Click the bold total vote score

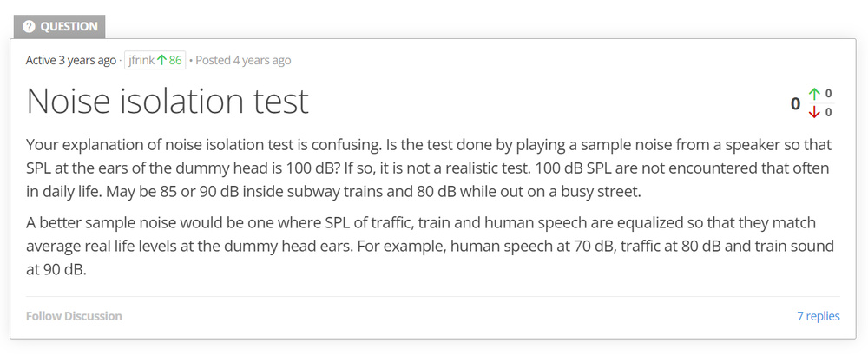tap(795, 104)
